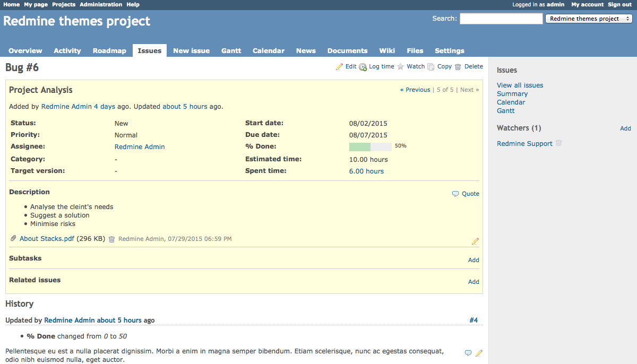Switch to the Wiki tab

(387, 51)
